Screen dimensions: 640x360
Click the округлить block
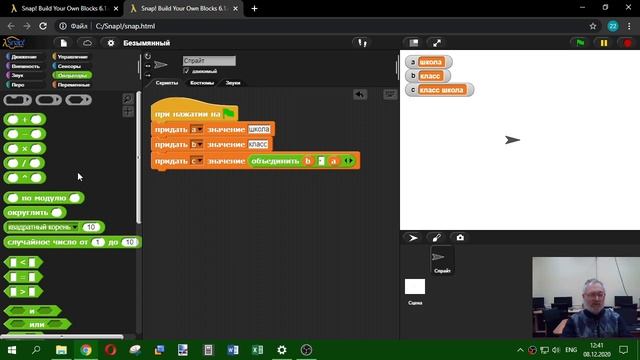coord(35,213)
